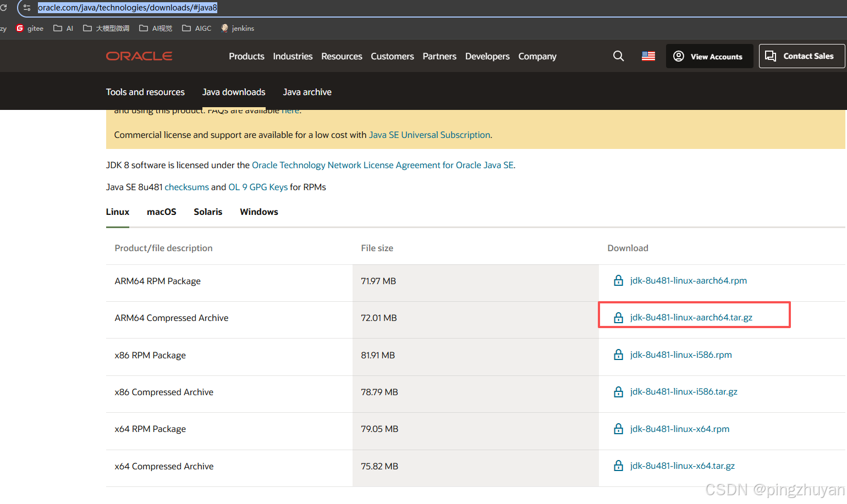Click the Contact Sales button
The width and height of the screenshot is (847, 504).
(802, 56)
